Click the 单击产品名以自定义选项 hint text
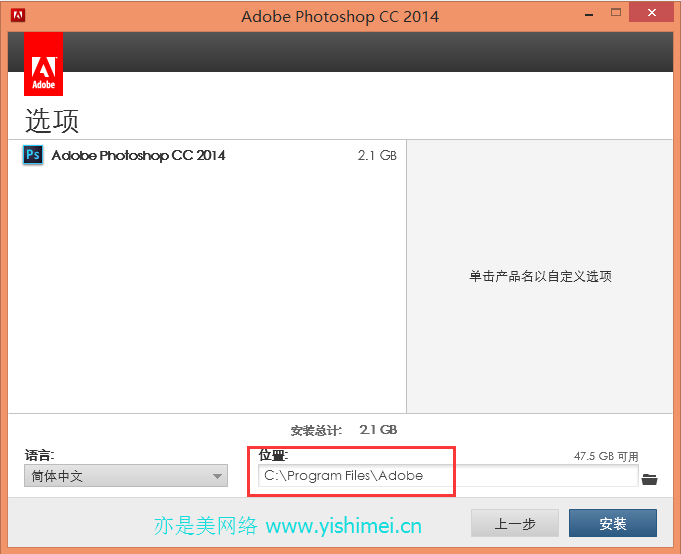 [x=540, y=276]
